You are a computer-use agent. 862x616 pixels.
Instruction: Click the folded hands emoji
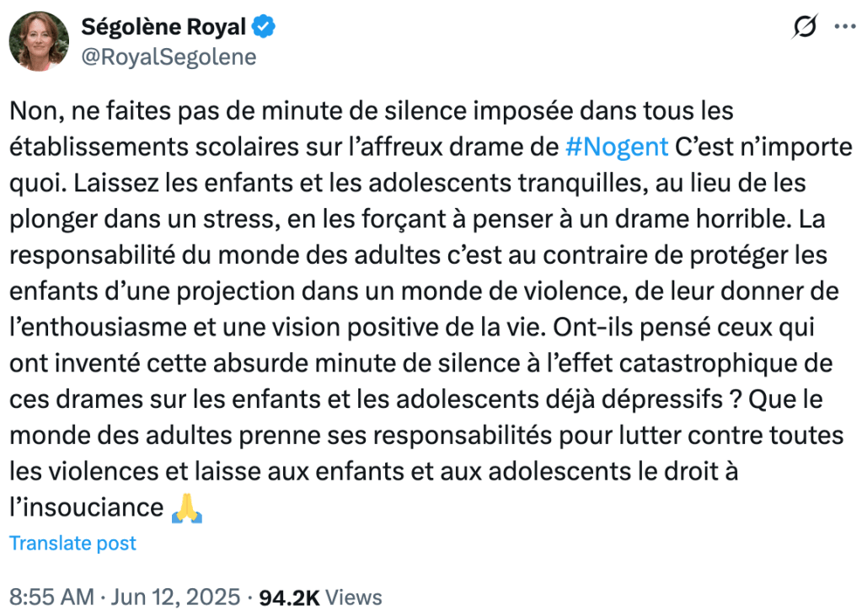pos(186,508)
